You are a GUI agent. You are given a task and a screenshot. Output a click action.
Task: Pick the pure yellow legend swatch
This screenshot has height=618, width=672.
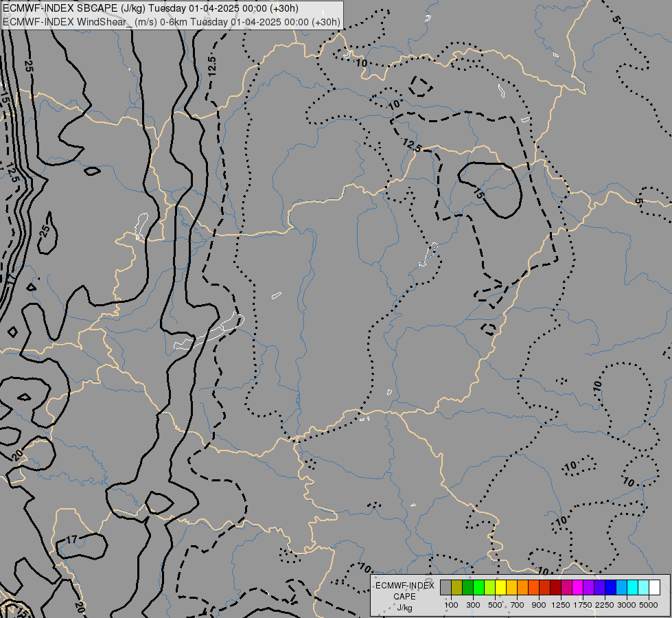point(500,587)
